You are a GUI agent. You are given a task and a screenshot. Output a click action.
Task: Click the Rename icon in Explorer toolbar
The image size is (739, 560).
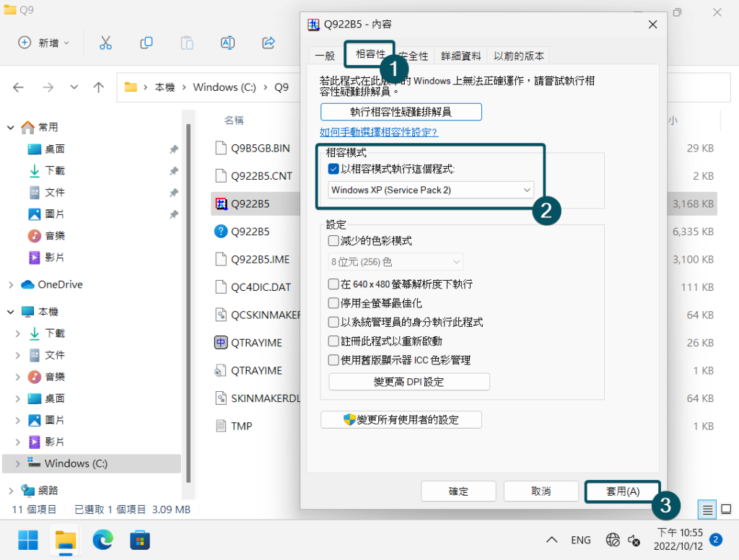click(x=227, y=43)
